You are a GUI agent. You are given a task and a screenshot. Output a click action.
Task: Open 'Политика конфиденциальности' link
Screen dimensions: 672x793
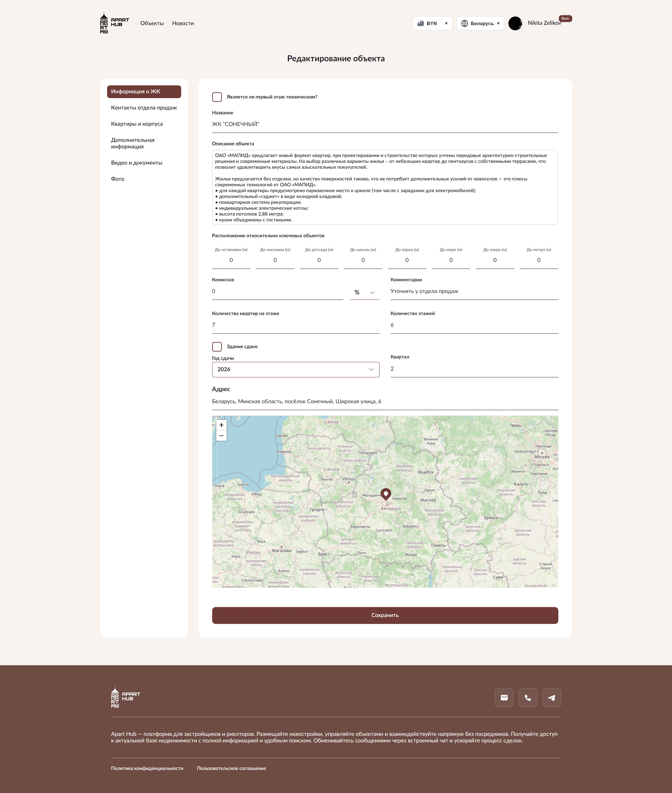click(x=147, y=768)
